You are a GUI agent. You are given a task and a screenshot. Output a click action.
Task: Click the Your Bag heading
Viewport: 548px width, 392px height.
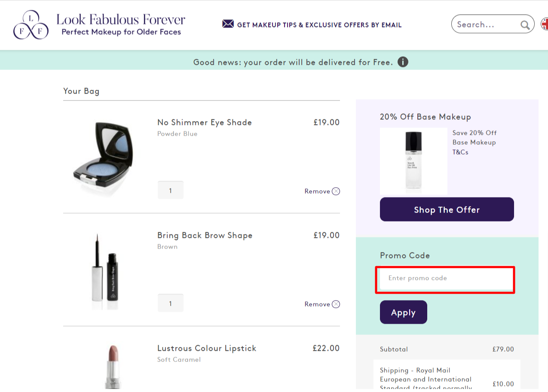(x=81, y=91)
